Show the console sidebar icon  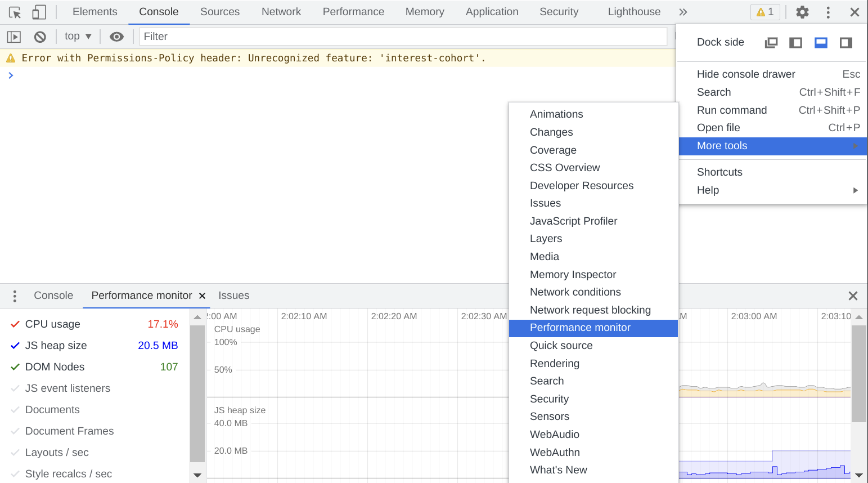14,37
